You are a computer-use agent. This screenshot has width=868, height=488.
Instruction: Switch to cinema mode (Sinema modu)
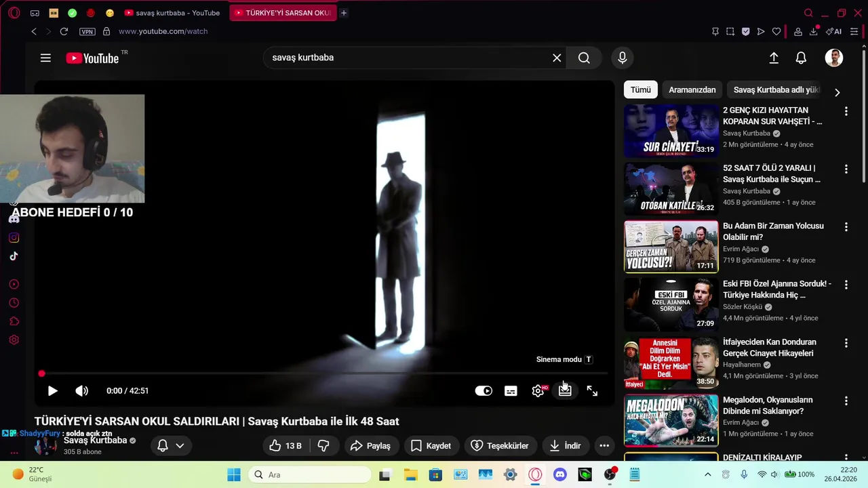click(x=565, y=390)
